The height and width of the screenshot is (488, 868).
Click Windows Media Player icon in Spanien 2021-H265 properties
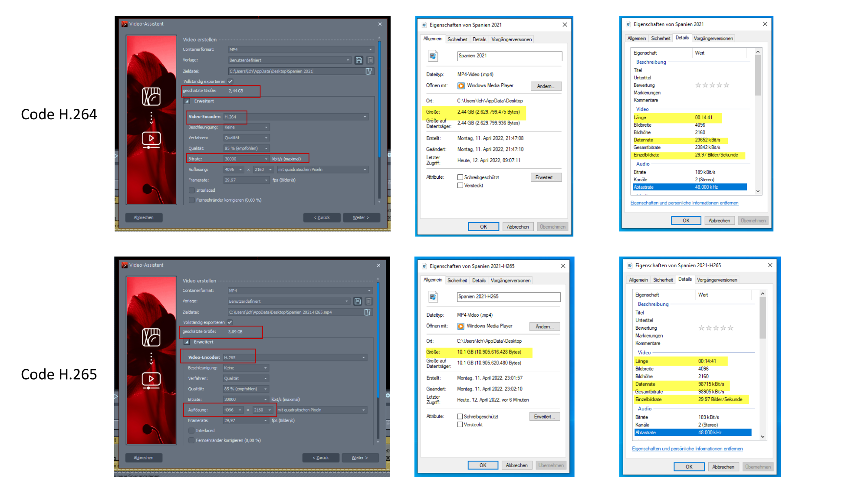coord(461,326)
